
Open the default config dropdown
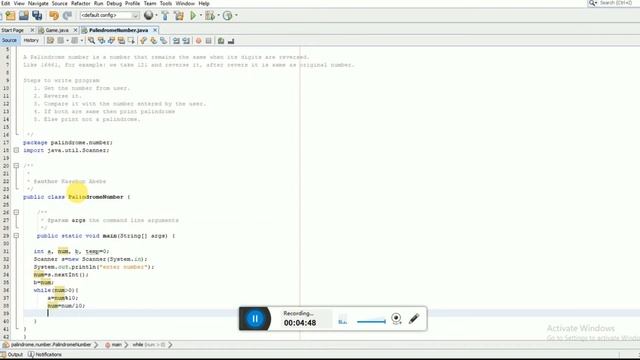click(x=109, y=16)
